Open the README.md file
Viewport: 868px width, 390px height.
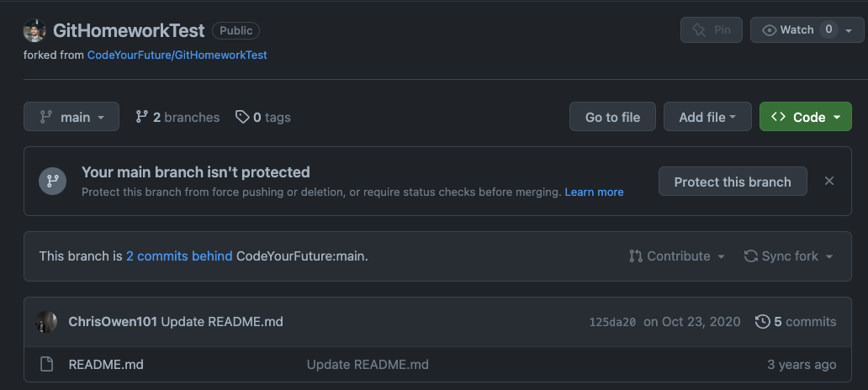[x=105, y=365]
